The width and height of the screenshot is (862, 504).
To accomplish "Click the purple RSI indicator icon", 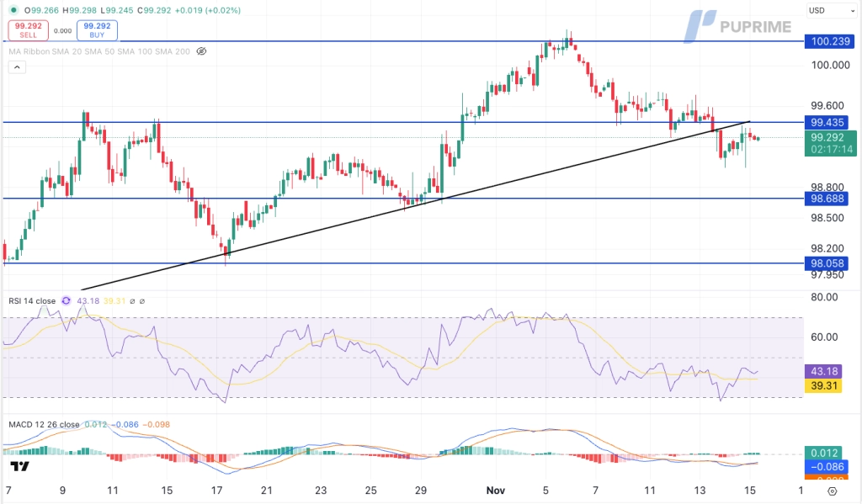I will (x=66, y=300).
